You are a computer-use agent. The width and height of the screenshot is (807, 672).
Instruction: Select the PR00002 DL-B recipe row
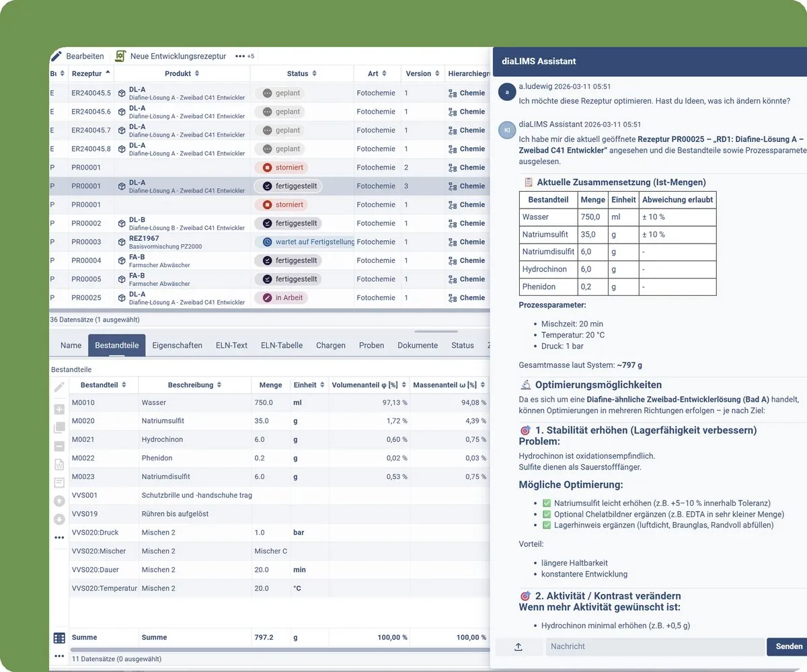[x=270, y=223]
